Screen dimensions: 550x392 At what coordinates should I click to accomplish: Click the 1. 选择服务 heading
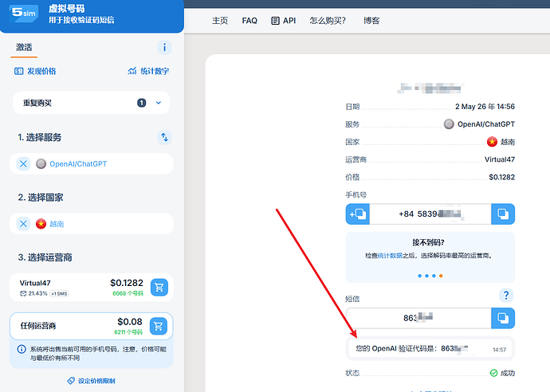tap(40, 137)
